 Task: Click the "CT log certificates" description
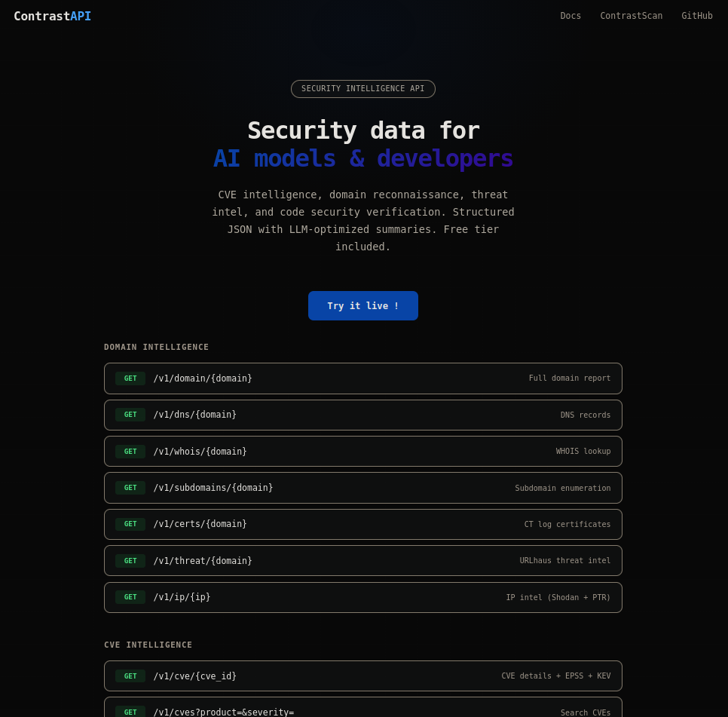[567, 524]
